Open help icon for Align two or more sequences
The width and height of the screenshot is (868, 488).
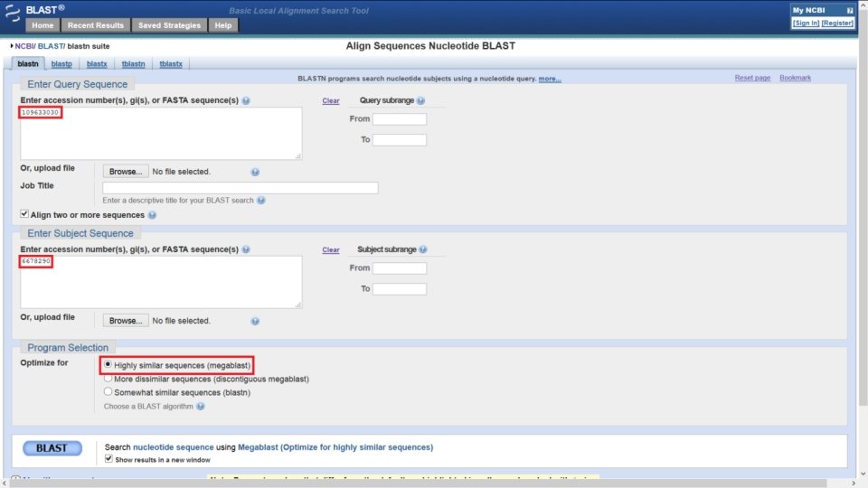coord(152,215)
